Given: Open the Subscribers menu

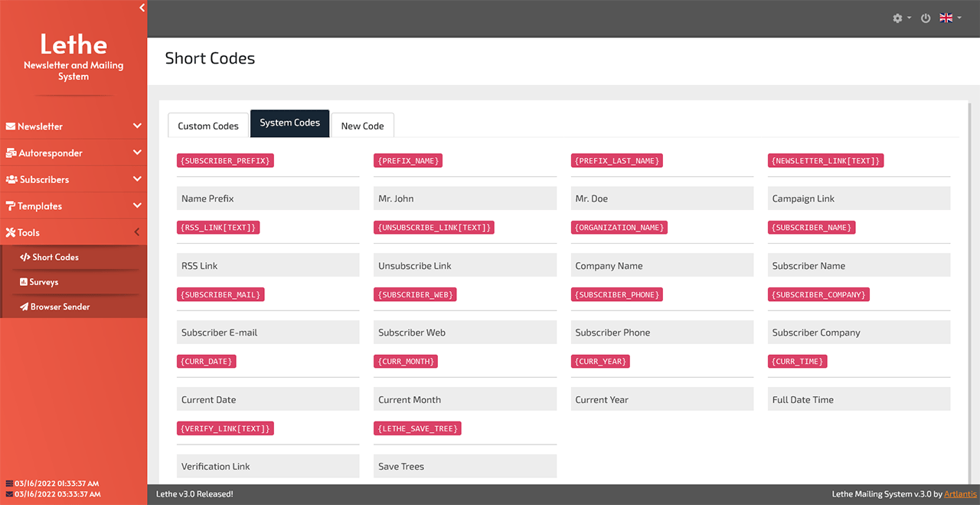Looking at the screenshot, I should pos(73,179).
